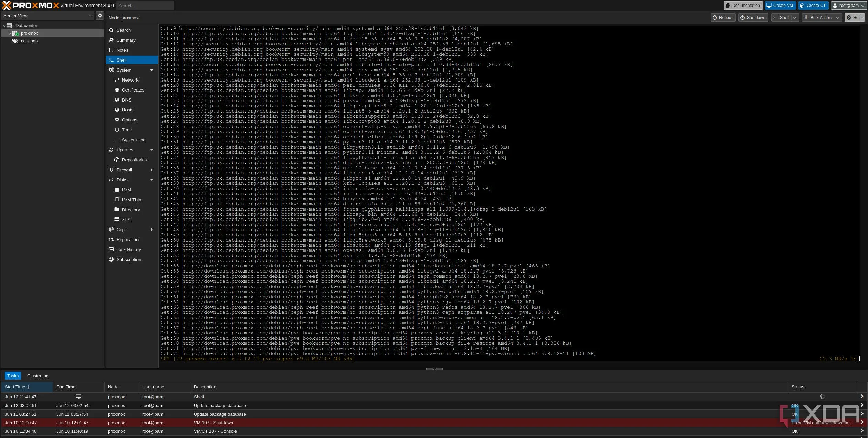Collapse the Datacenter tree node
This screenshot has height=438, width=868.
4,26
